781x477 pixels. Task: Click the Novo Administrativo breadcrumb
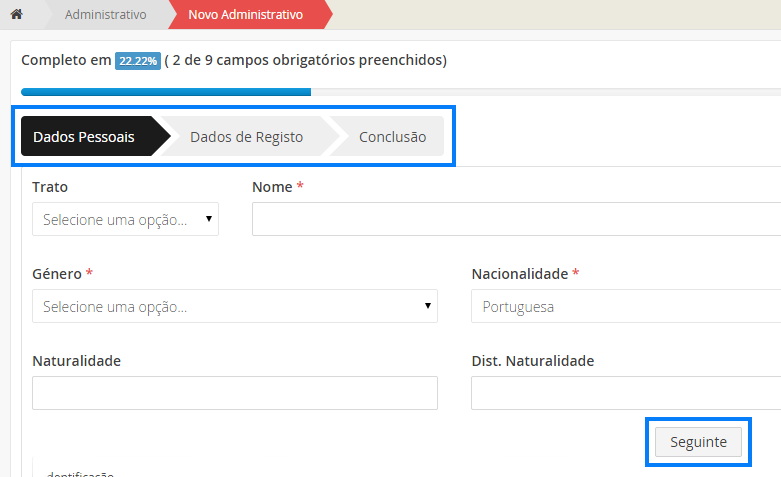click(x=245, y=15)
